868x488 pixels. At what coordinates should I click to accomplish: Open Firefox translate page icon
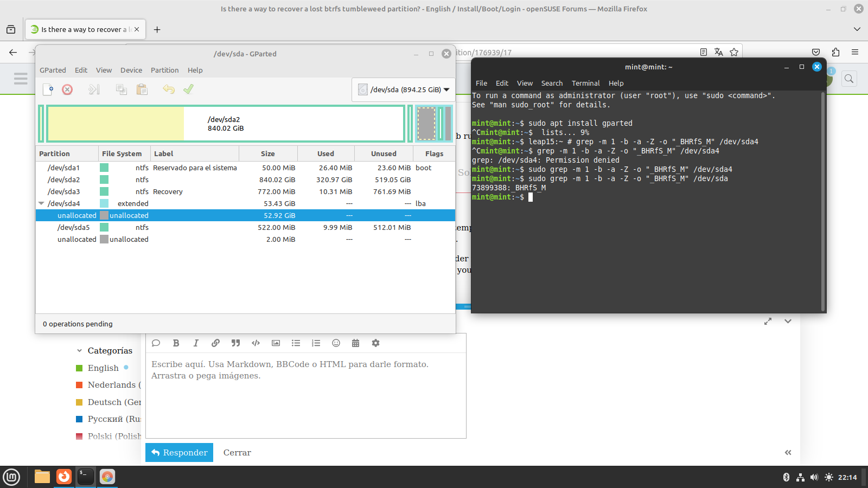[719, 52]
